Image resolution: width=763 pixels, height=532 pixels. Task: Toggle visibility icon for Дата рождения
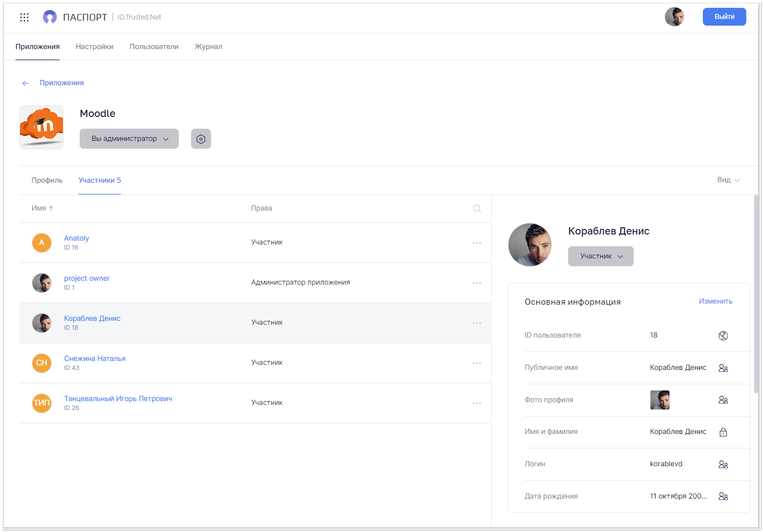coord(723,496)
